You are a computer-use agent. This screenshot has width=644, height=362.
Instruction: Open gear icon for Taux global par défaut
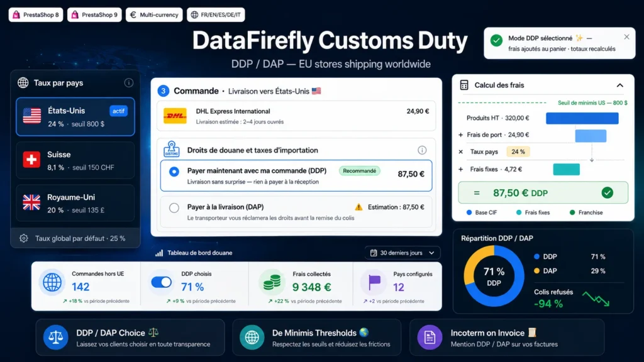coord(24,238)
